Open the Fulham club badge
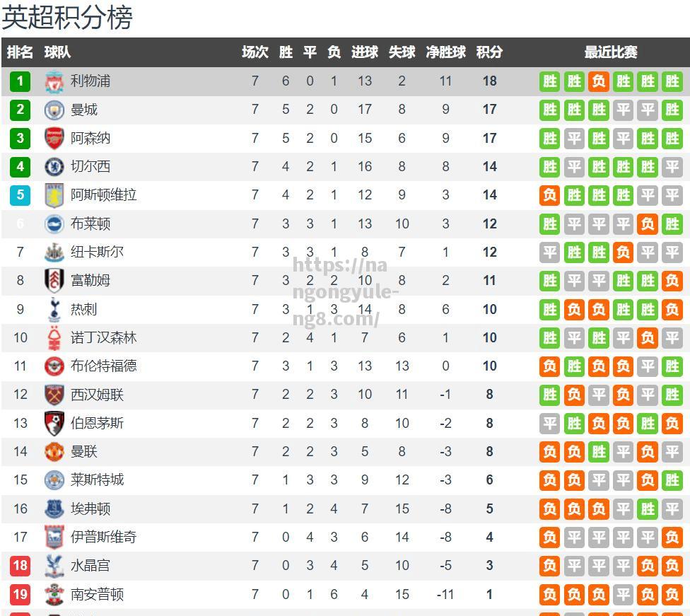The height and width of the screenshot is (616, 690). [x=54, y=281]
